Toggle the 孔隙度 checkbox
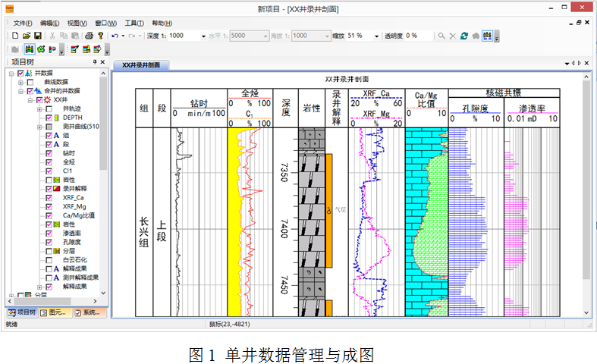The image size is (597, 364). click(49, 242)
